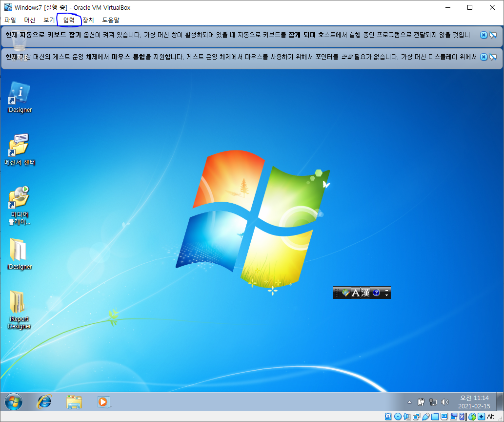Click the hard disk activity status icon
504x422 pixels.
tap(388, 417)
